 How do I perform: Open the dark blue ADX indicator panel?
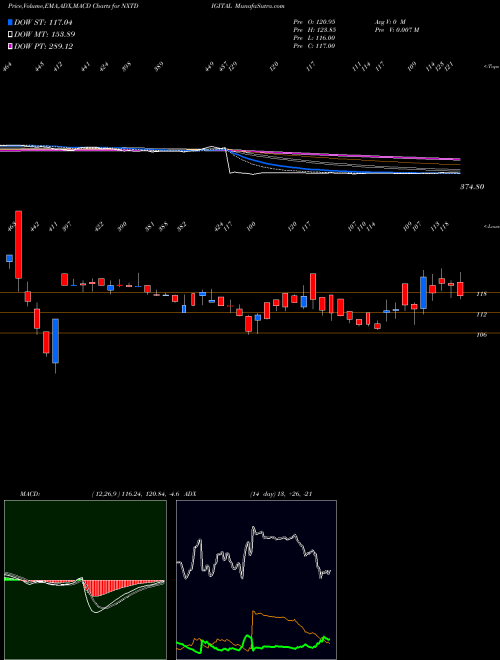click(256, 580)
